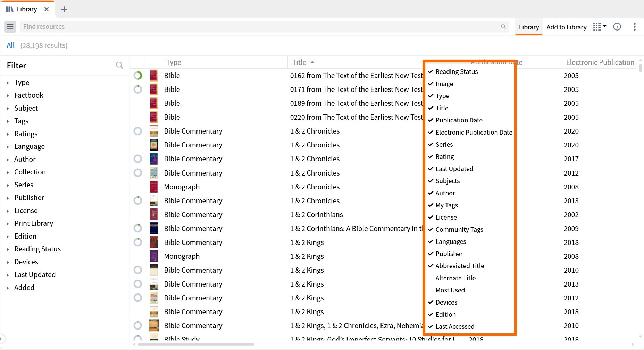The image size is (644, 350).
Task: Expand the Devices filter
Action: 8,262
